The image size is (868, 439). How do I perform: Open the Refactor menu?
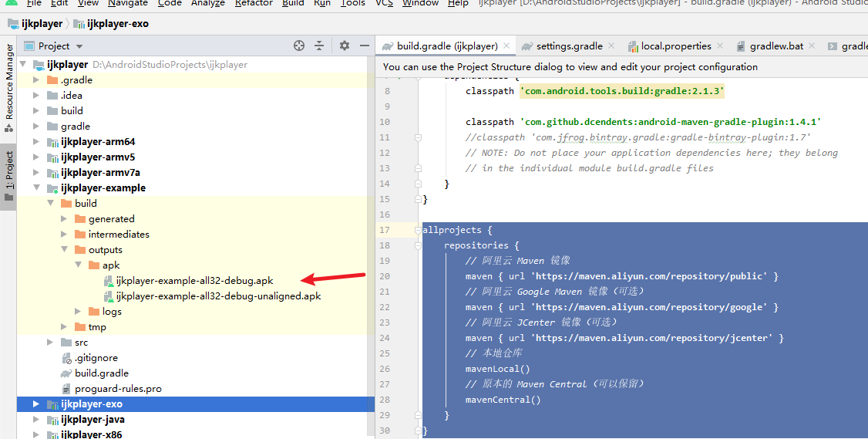254,3
